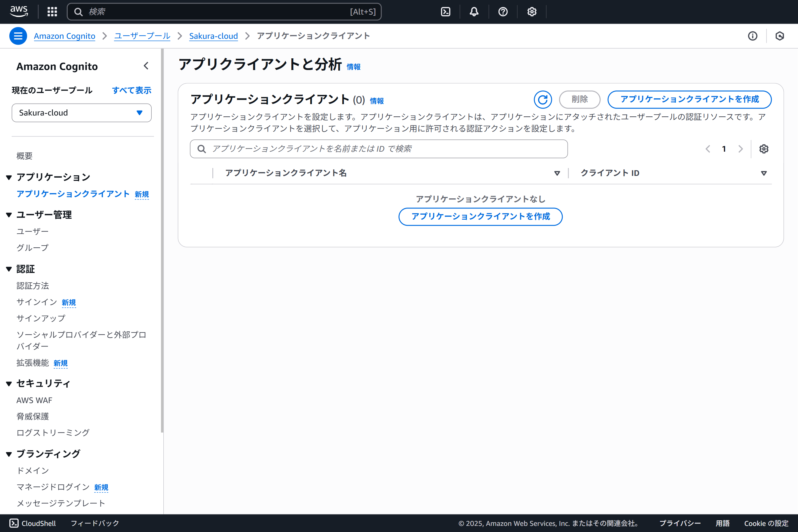The height and width of the screenshot is (532, 798).
Task: Click the disabled 削除 button
Action: (x=580, y=99)
